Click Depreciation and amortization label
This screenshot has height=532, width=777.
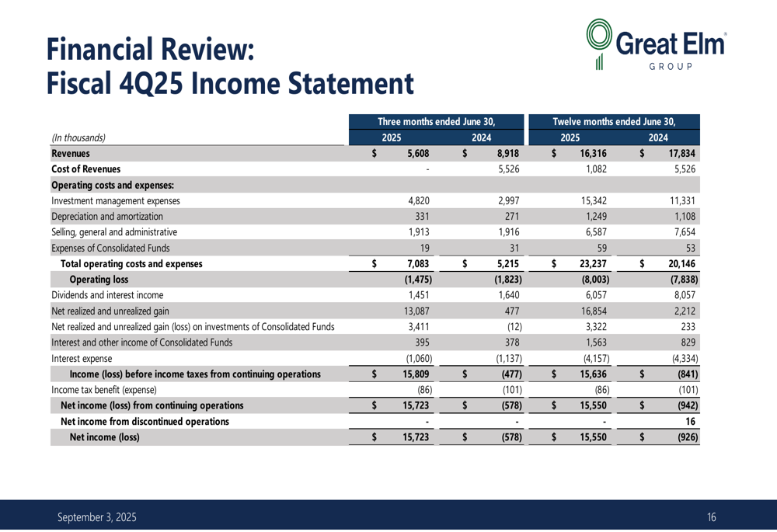107,217
